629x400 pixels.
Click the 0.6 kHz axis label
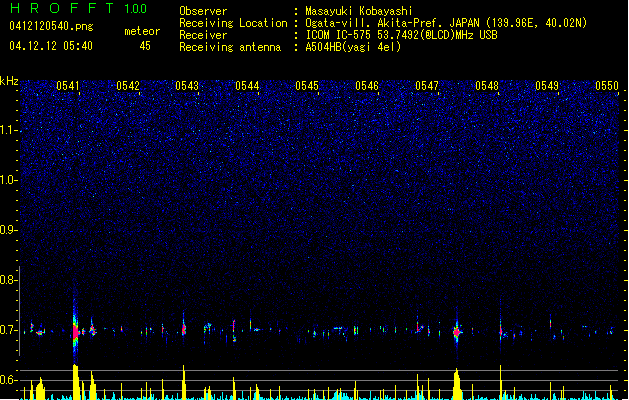click(x=8, y=380)
